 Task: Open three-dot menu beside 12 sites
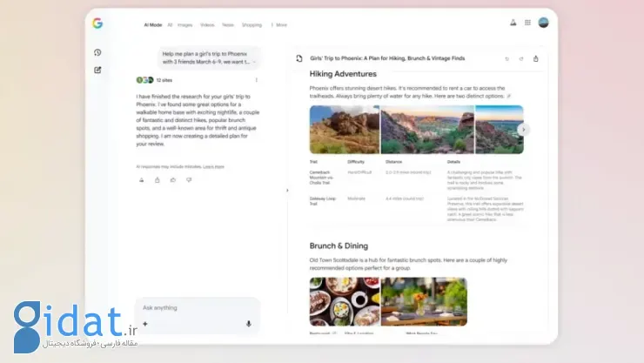[257, 80]
